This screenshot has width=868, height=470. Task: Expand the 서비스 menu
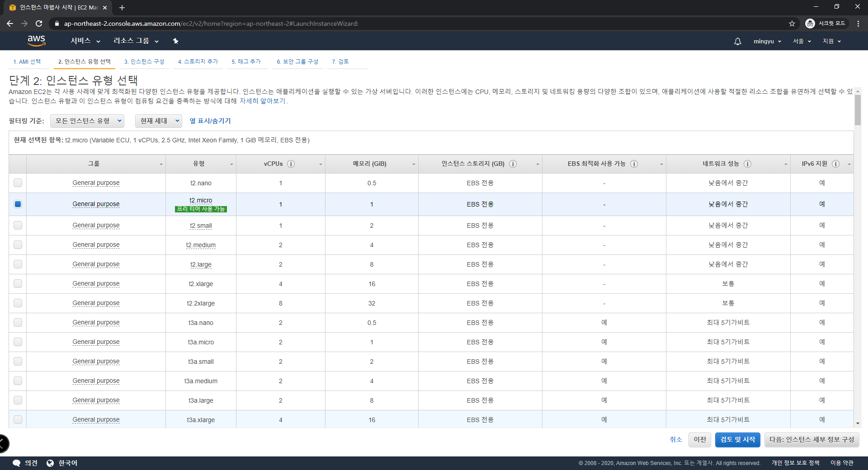click(85, 41)
